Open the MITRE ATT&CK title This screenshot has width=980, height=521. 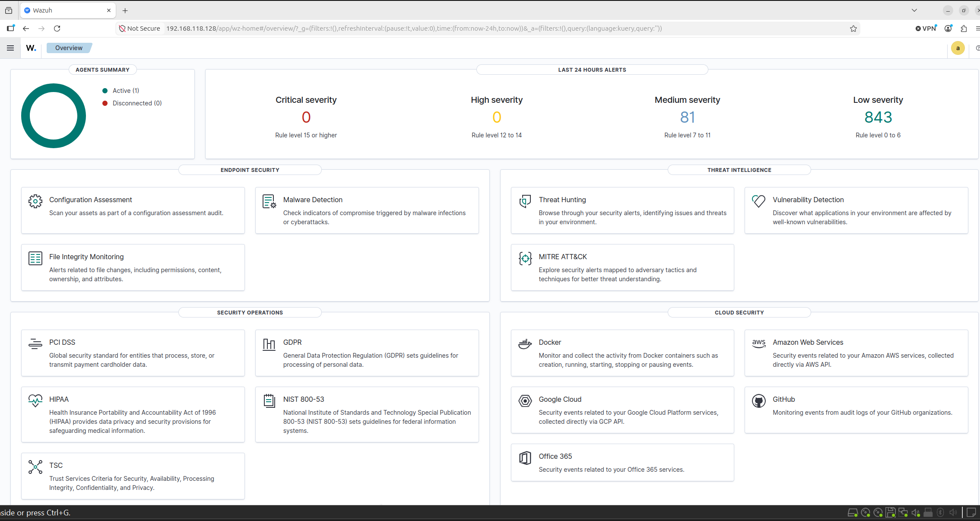pos(563,257)
